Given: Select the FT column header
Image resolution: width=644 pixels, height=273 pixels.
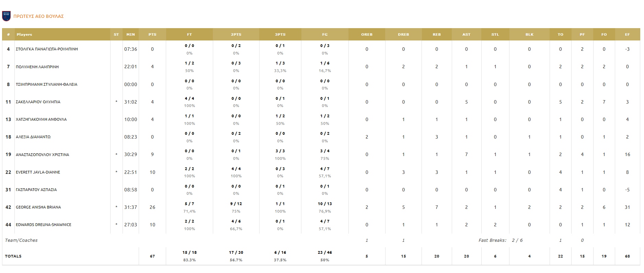Looking at the screenshot, I should (189, 35).
